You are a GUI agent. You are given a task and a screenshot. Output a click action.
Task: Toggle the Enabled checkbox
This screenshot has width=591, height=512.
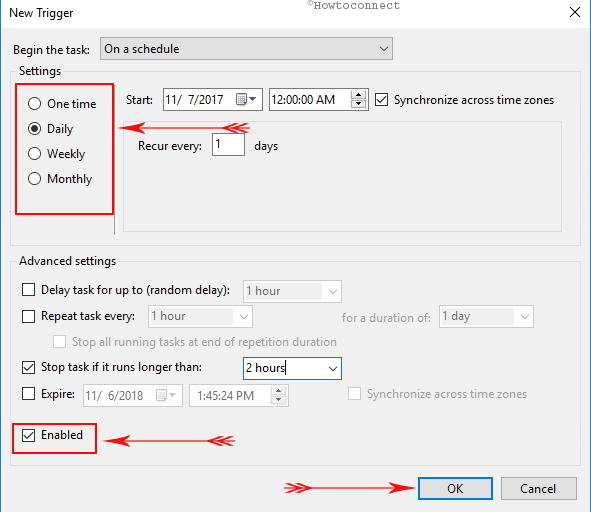pos(28,435)
